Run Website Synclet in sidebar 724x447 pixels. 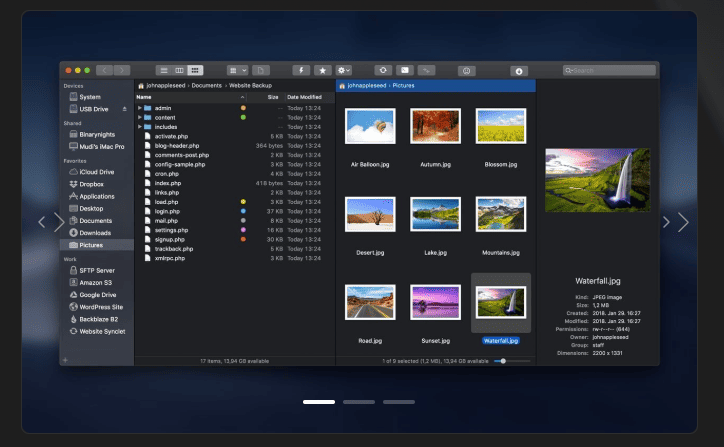97,331
